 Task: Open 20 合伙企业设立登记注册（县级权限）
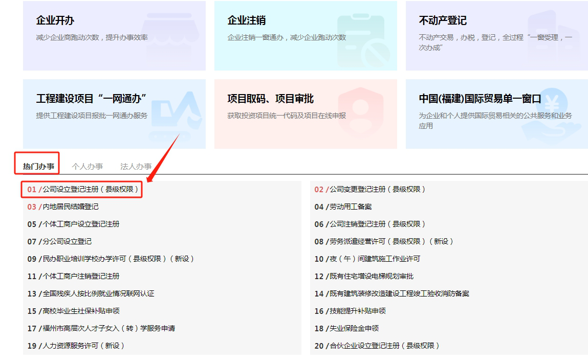click(377, 346)
